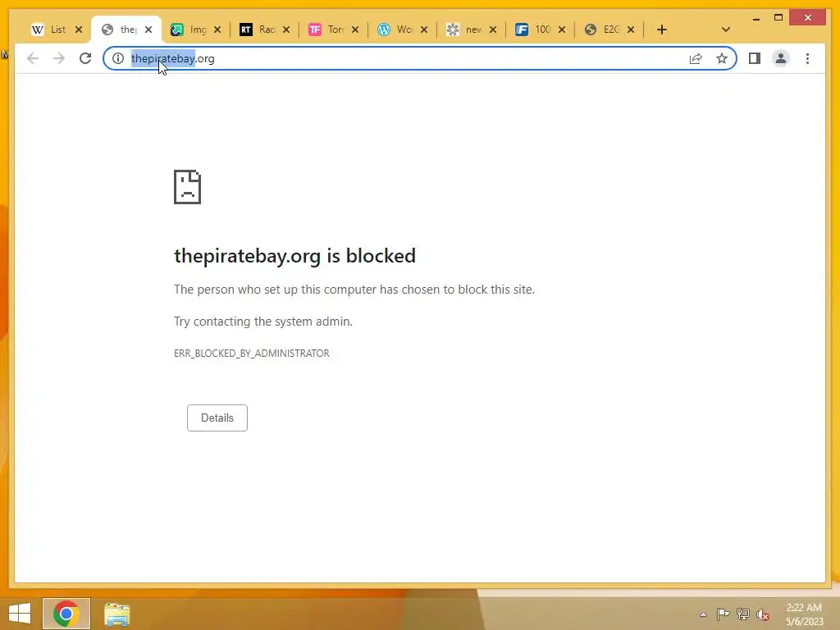Switch to the Wikipedia List tab
840x630 pixels.
[48, 30]
